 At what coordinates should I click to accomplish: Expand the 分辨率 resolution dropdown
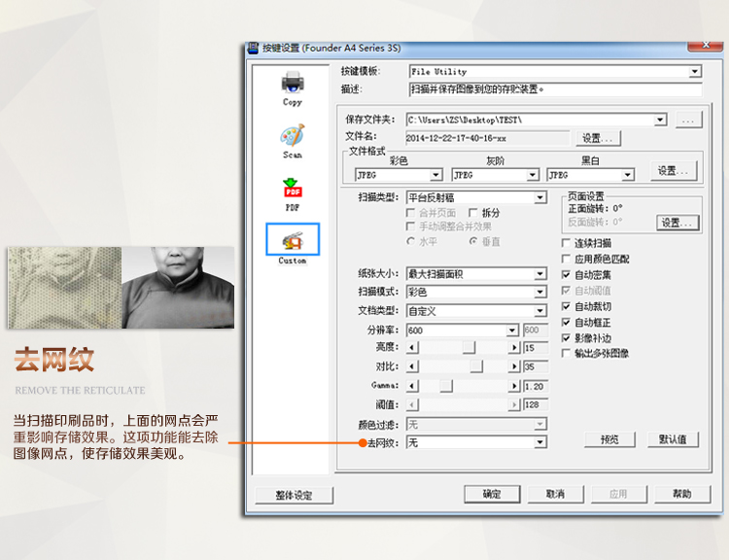pos(512,331)
